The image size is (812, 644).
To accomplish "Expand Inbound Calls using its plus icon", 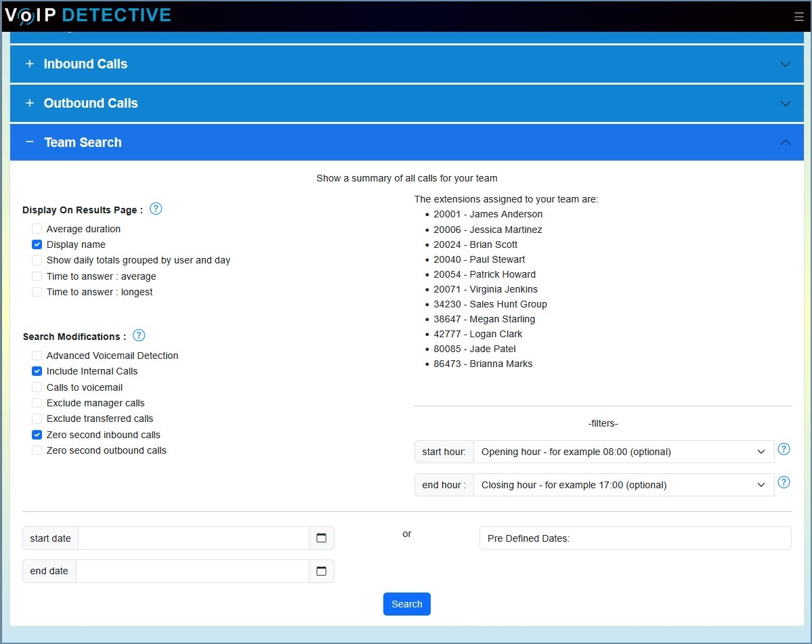I will click(x=29, y=64).
